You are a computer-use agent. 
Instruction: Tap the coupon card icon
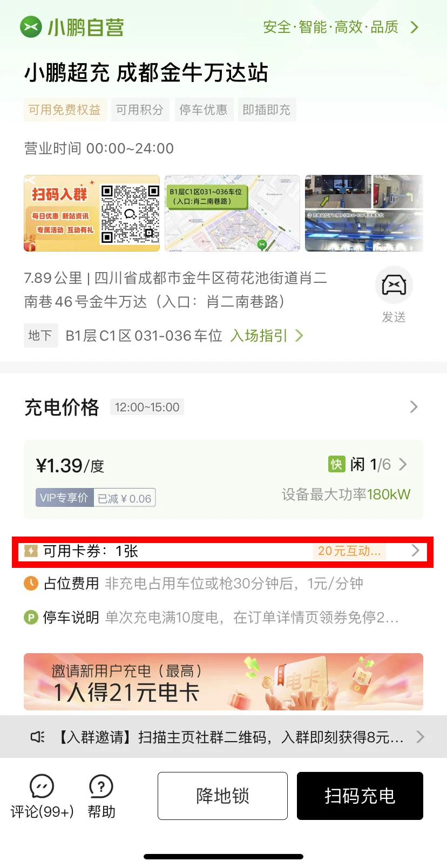pyautogui.click(x=31, y=551)
